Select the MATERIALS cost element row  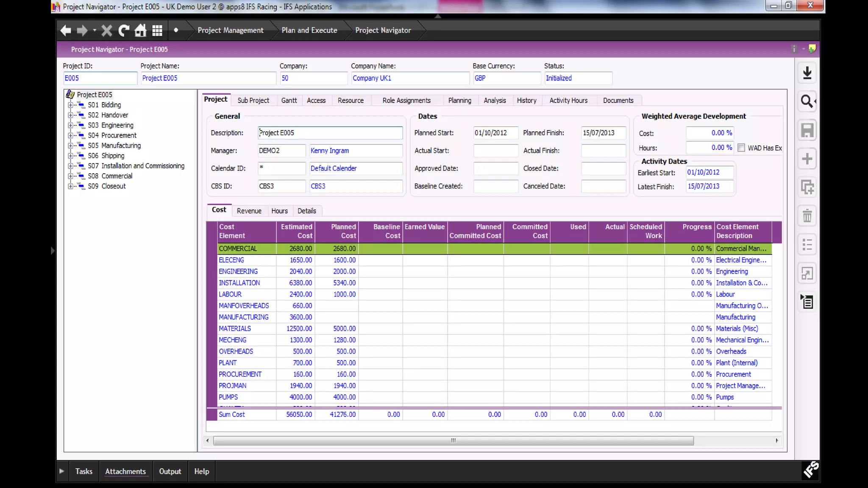pyautogui.click(x=235, y=329)
